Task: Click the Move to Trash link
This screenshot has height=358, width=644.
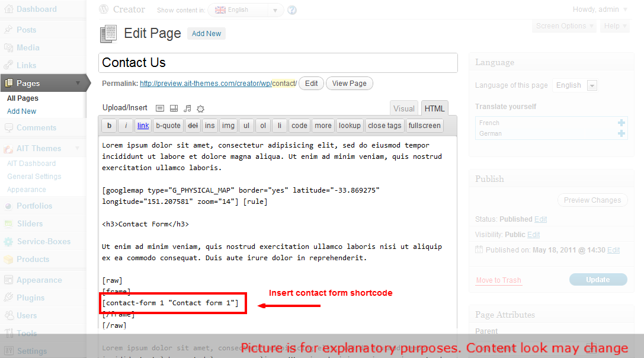Action: (x=498, y=280)
